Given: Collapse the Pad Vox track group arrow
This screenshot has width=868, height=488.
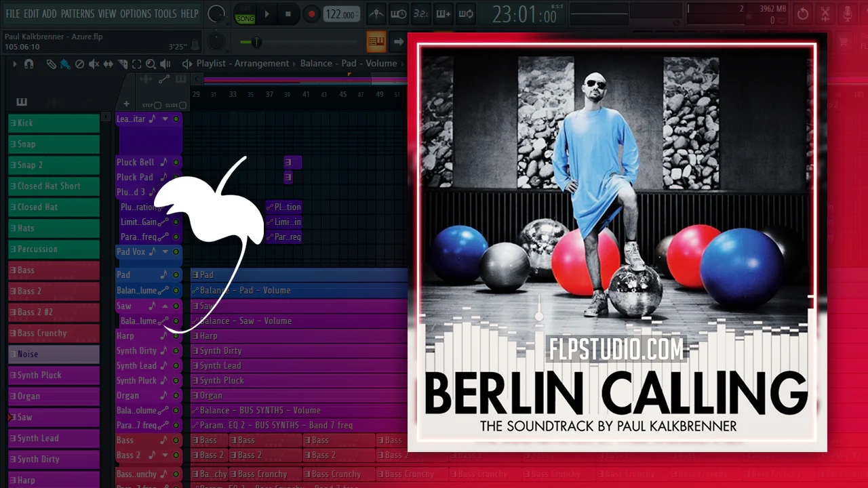Looking at the screenshot, I should coord(165,252).
